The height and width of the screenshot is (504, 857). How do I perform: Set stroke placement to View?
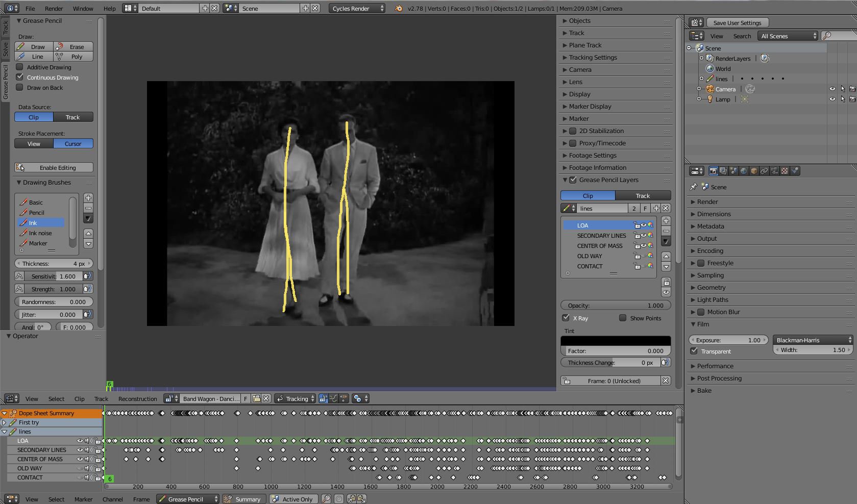[34, 144]
